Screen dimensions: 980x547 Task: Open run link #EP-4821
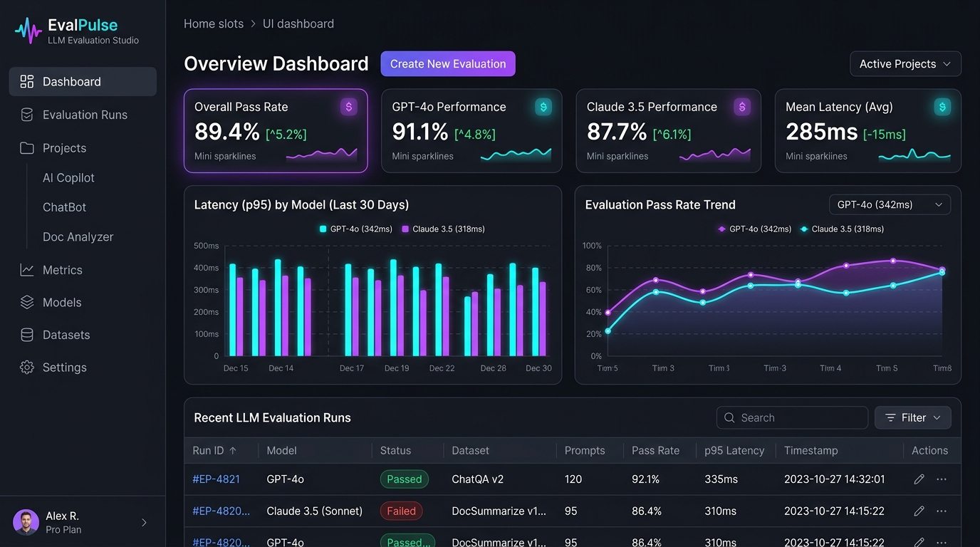pyautogui.click(x=216, y=479)
